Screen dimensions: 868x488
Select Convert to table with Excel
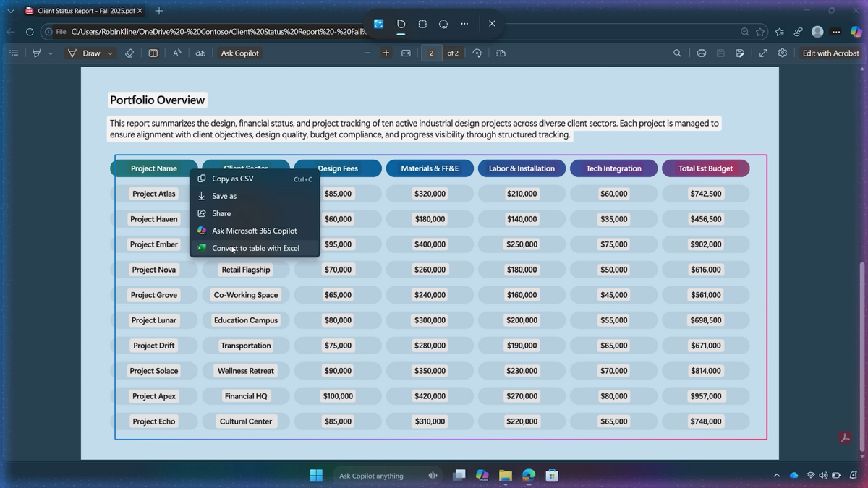pos(255,247)
